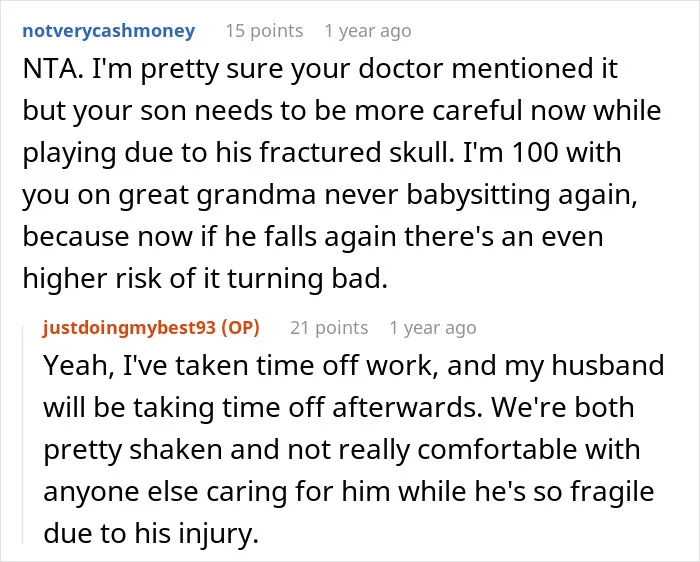Open timestamp '1 year ago' on notverycashmoney's comment
This screenshot has width=700, height=562.
coord(368,31)
